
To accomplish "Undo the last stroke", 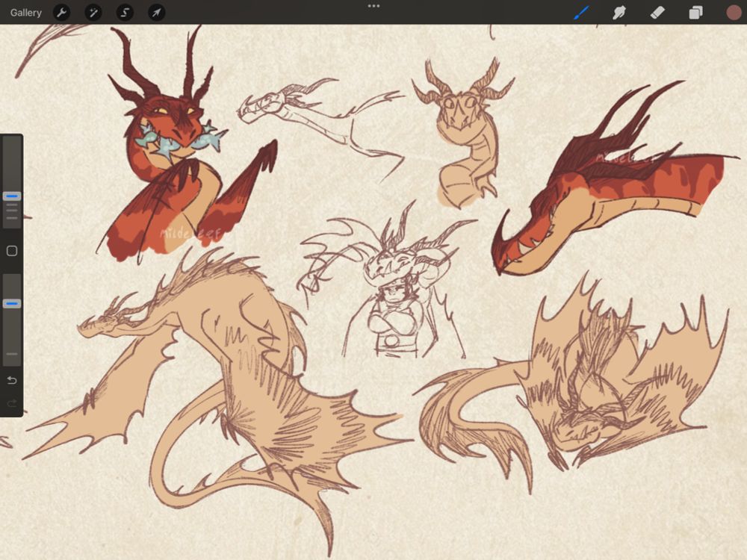I will 12,380.
